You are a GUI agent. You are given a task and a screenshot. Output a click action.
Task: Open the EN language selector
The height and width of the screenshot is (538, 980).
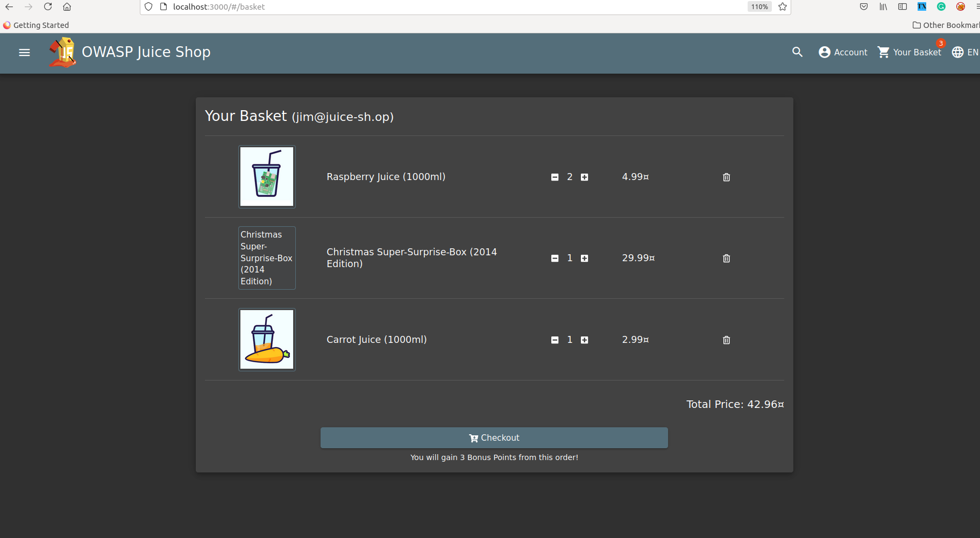coord(965,52)
